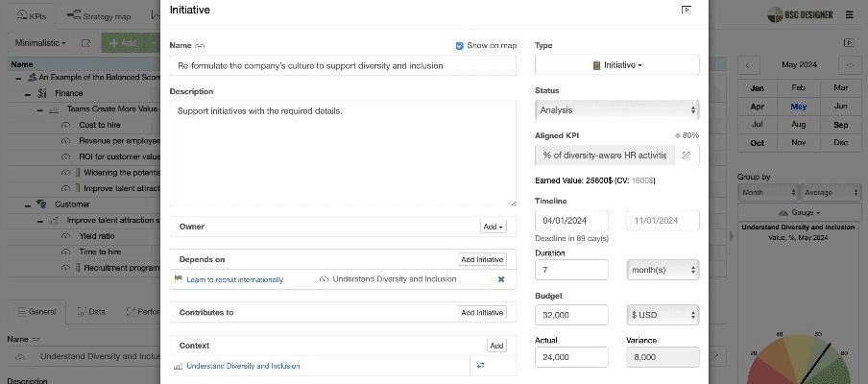The image size is (868, 384).
Task: Click the panel toggle icon in the Initiative header
Action: [686, 10]
